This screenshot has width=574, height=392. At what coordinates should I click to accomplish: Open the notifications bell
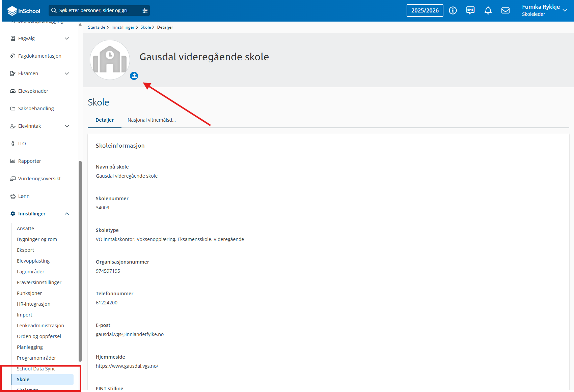click(488, 10)
